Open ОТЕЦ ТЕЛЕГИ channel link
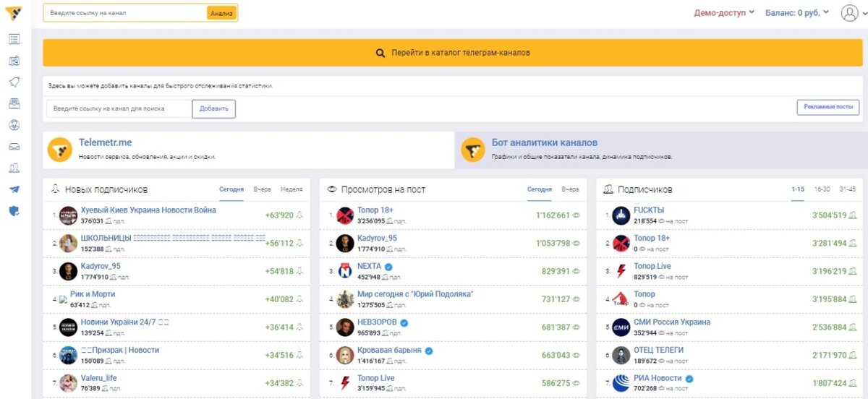This screenshot has width=868, height=399. pos(659,351)
